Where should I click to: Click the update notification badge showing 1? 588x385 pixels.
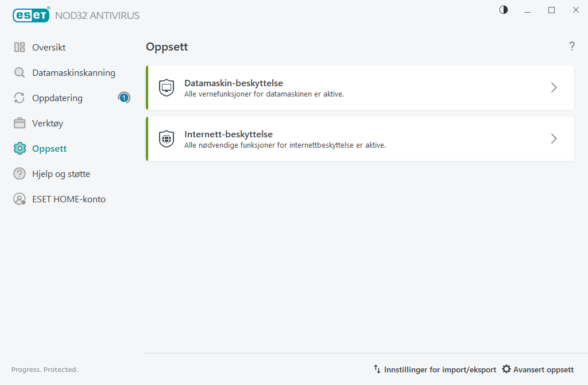click(x=124, y=98)
